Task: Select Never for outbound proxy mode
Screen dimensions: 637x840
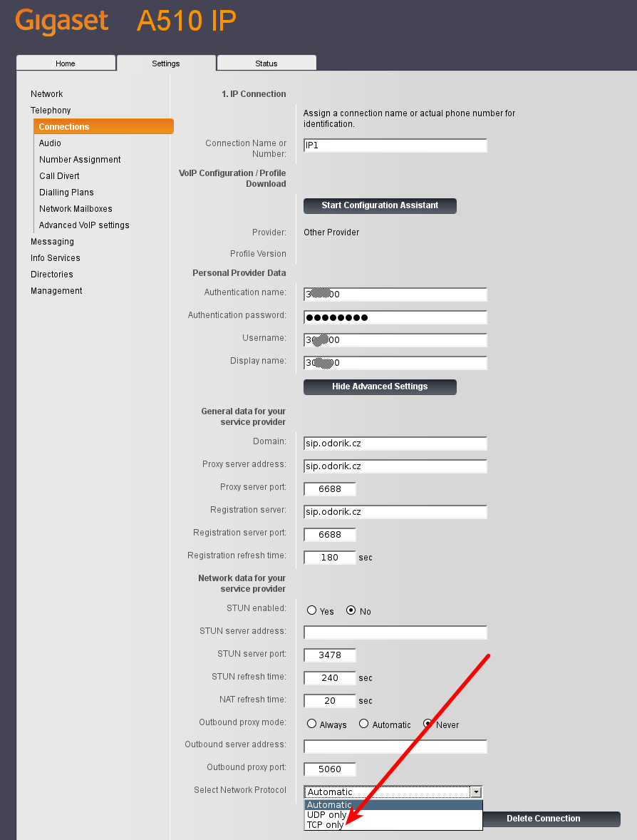Action: pyautogui.click(x=428, y=724)
